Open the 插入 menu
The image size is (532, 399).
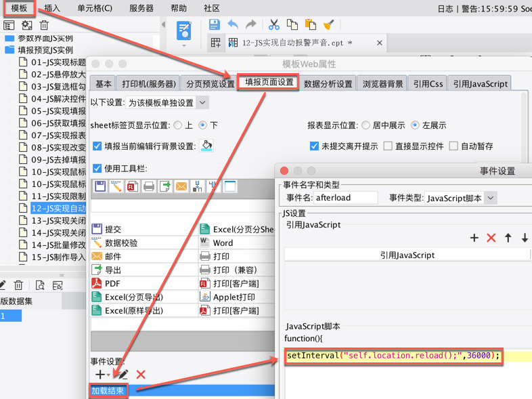click(52, 8)
